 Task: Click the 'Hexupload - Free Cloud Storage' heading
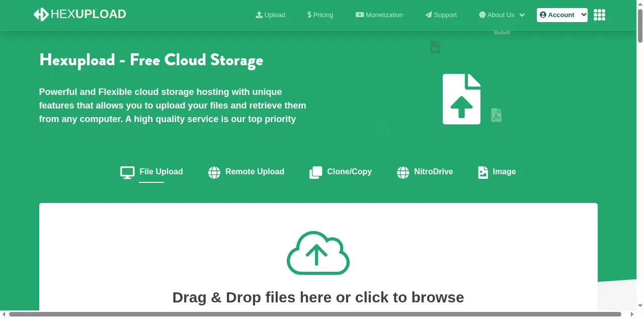coord(151,60)
